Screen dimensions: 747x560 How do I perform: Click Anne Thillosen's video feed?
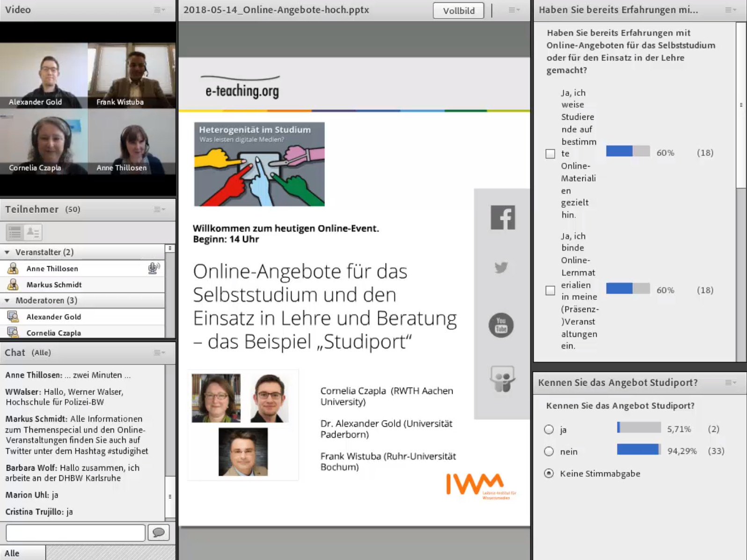132,142
